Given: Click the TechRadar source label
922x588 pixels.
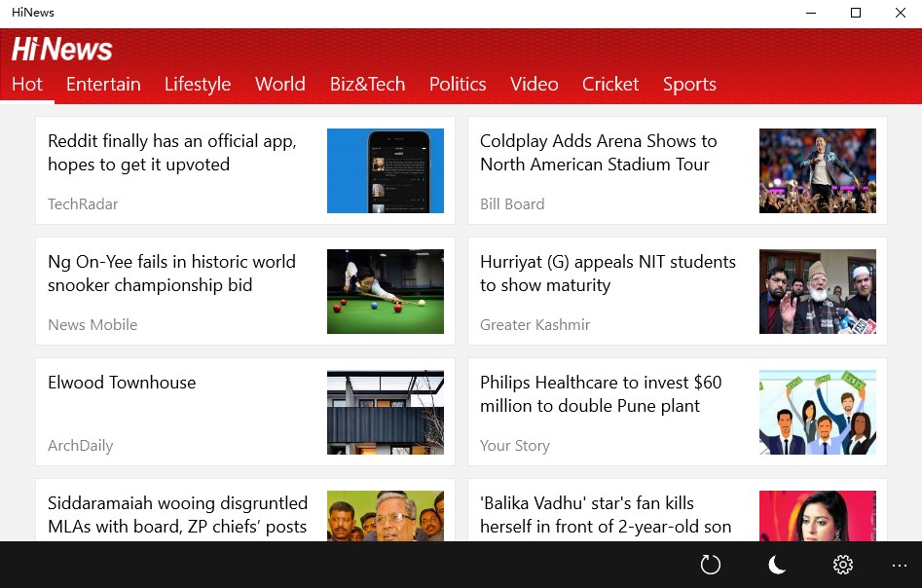Looking at the screenshot, I should click(83, 204).
